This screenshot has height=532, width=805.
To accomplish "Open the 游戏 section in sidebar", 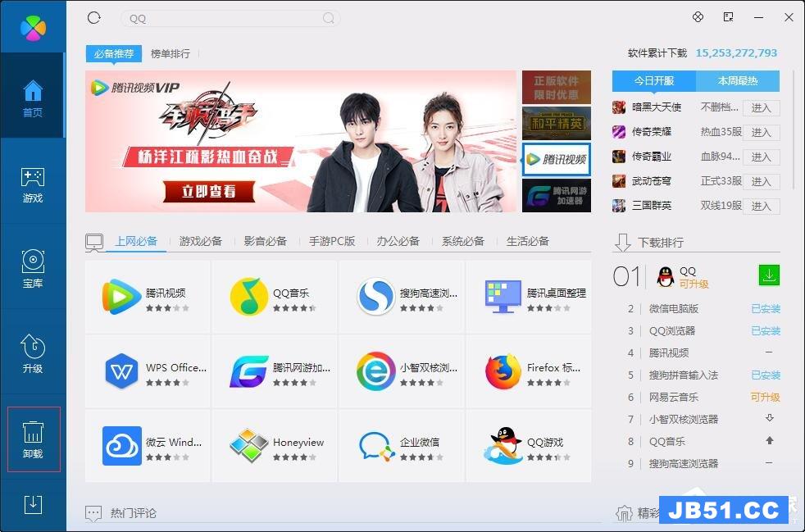I will coord(33,185).
